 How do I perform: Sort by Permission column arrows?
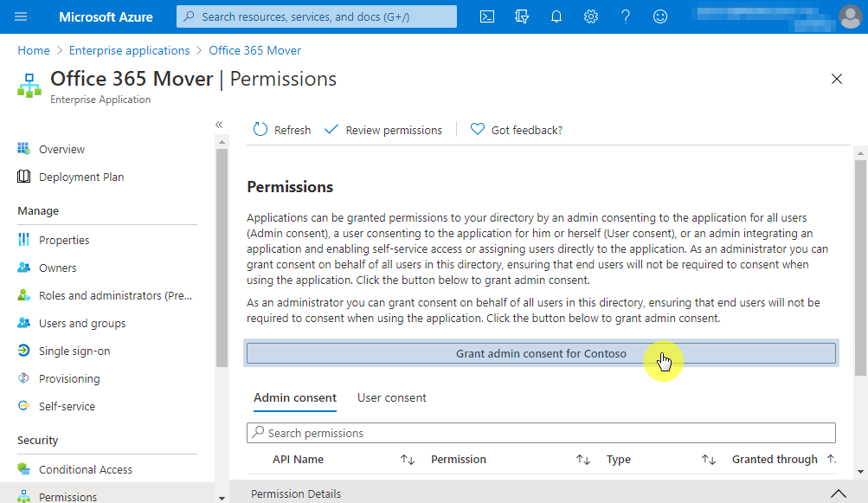pos(583,459)
